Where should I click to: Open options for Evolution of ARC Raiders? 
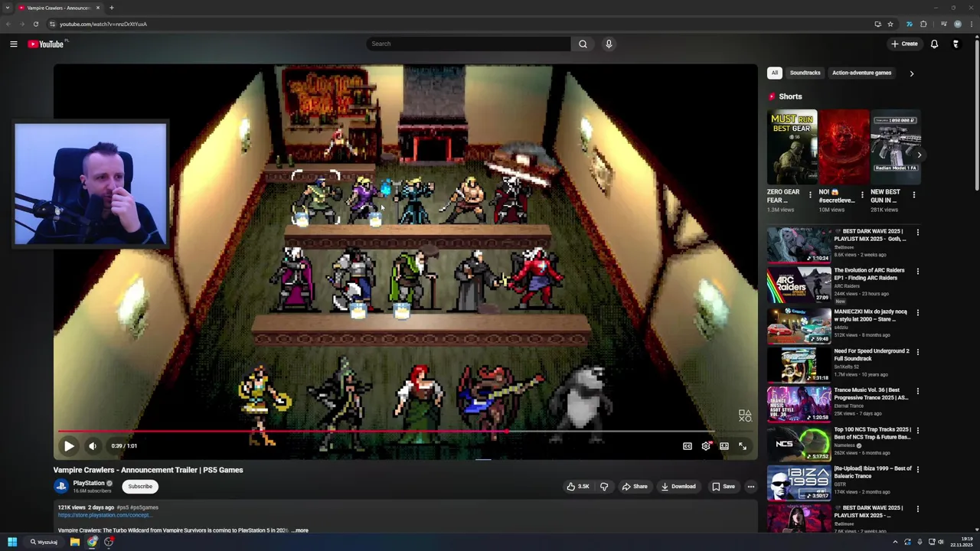point(917,271)
